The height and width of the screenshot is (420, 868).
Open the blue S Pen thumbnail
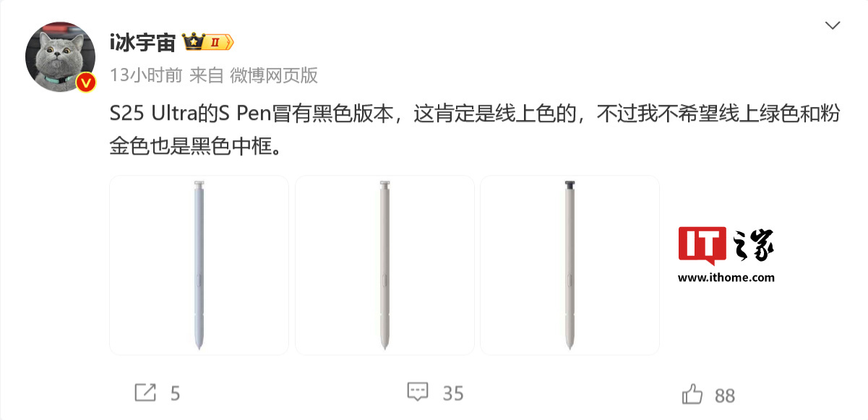point(199,265)
